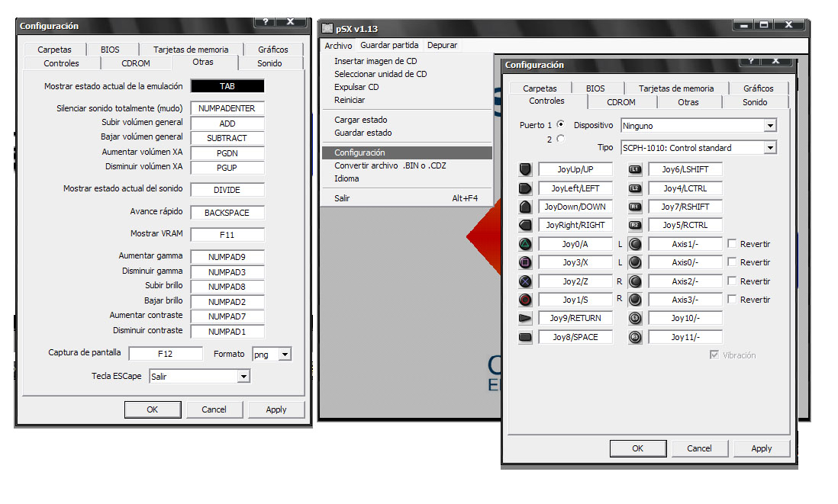The image size is (838, 504).
Task: Choose Salir in the Archivo menu
Action: (407, 198)
